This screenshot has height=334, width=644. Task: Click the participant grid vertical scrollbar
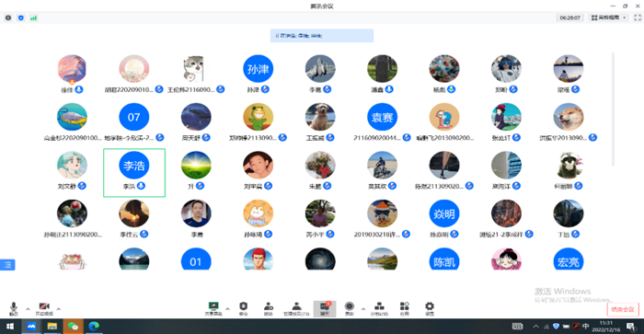[x=613, y=109]
